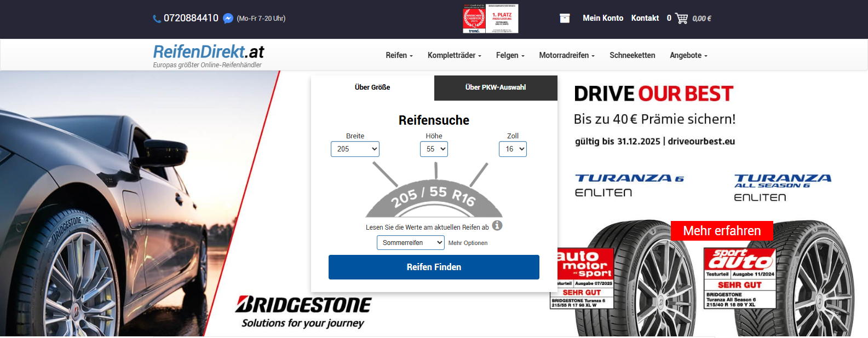868x338 pixels.
Task: Open the Mein Konto link
Action: point(603,18)
